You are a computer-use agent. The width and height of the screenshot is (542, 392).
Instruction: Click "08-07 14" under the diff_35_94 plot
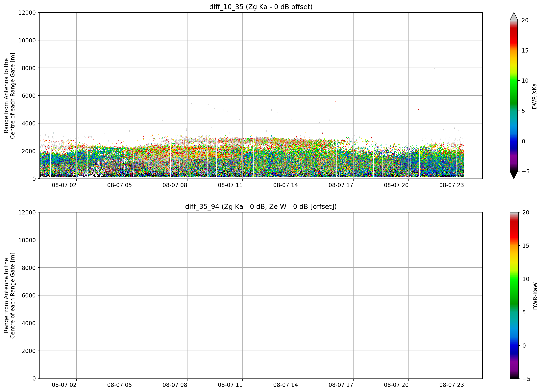click(x=285, y=385)
